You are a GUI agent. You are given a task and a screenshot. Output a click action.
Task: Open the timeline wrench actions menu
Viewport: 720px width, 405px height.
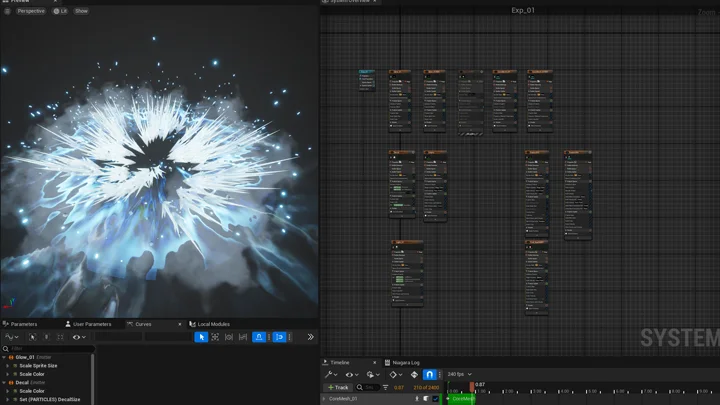click(331, 375)
